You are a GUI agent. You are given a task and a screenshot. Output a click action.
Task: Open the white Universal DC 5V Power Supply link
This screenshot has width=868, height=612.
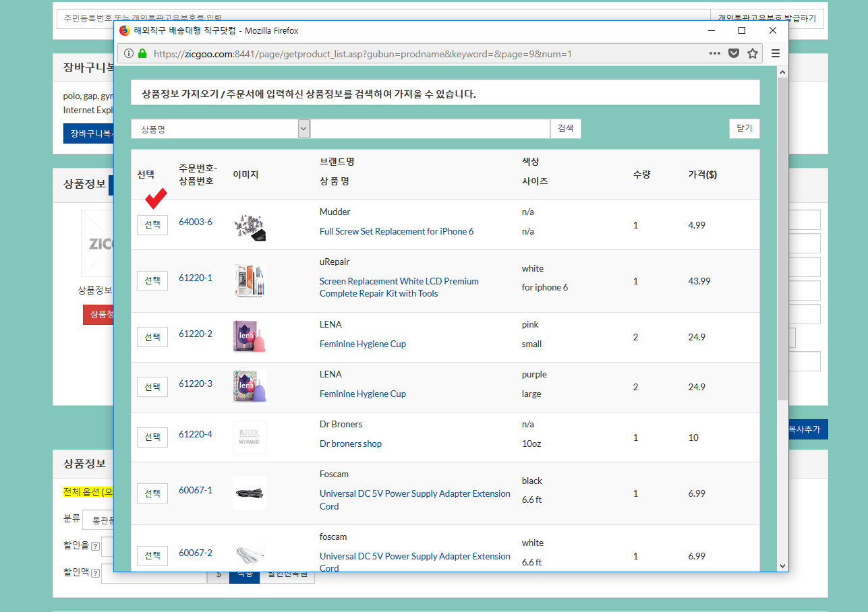coord(415,562)
